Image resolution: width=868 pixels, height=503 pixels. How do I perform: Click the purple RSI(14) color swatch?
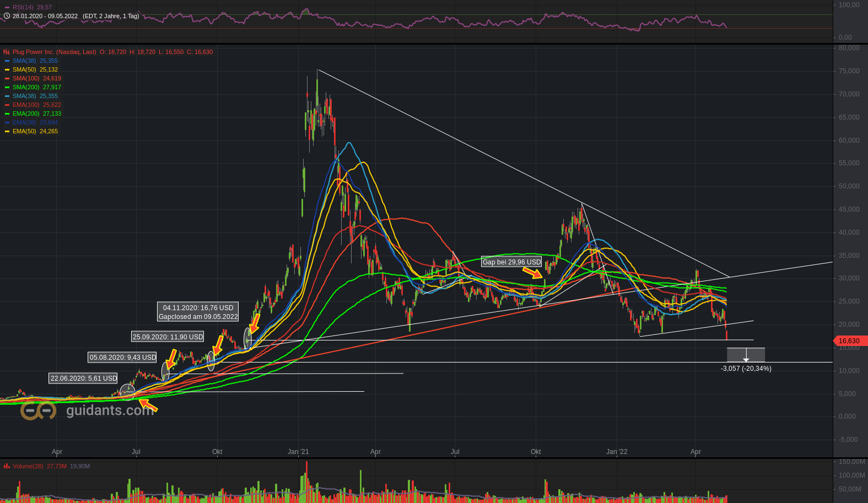(x=7, y=7)
